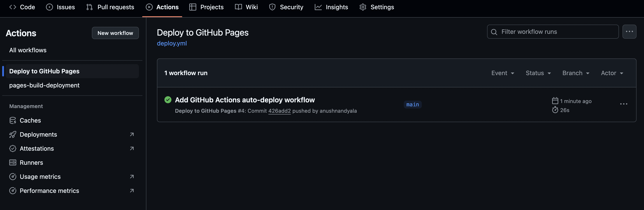Click the Attestations verified badge icon

click(x=13, y=148)
